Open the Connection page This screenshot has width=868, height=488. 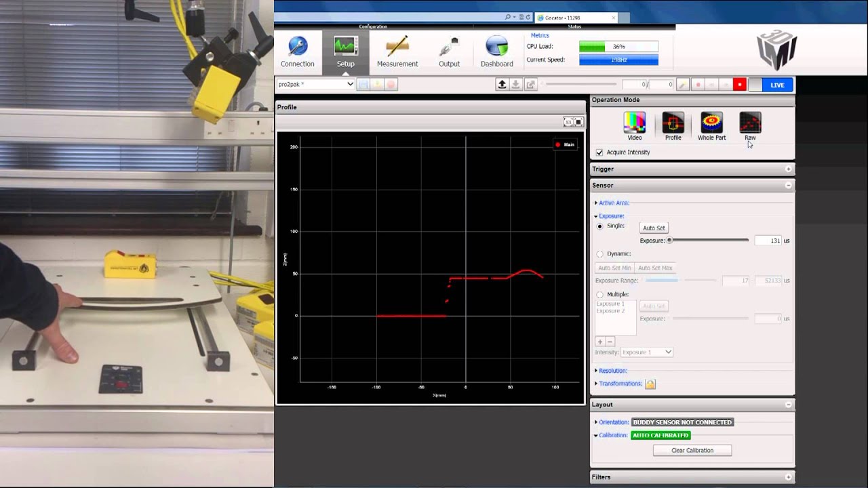tap(297, 53)
